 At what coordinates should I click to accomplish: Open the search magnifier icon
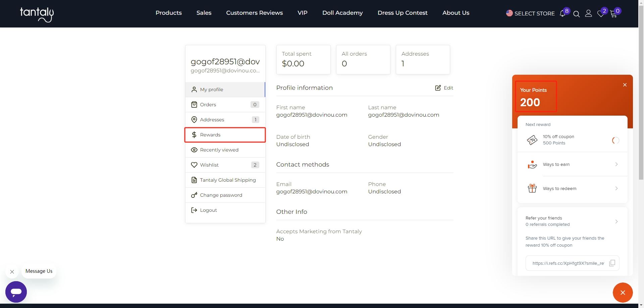tap(576, 14)
